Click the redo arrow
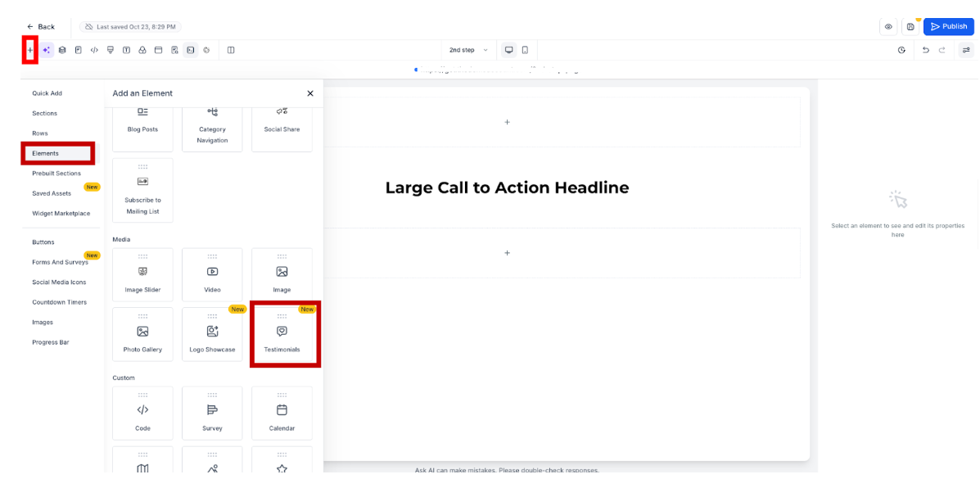Screen dimensions: 980x479 [x=942, y=50]
